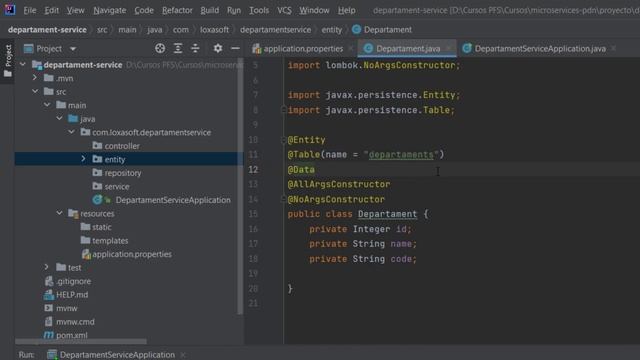Open the Help menu
The image size is (640, 360).
[346, 10]
